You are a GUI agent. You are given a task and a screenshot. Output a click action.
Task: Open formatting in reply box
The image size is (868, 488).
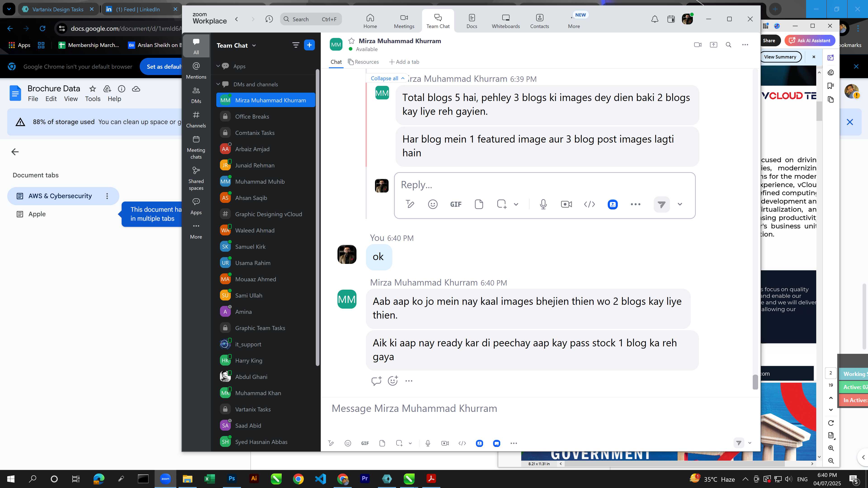[410, 204]
